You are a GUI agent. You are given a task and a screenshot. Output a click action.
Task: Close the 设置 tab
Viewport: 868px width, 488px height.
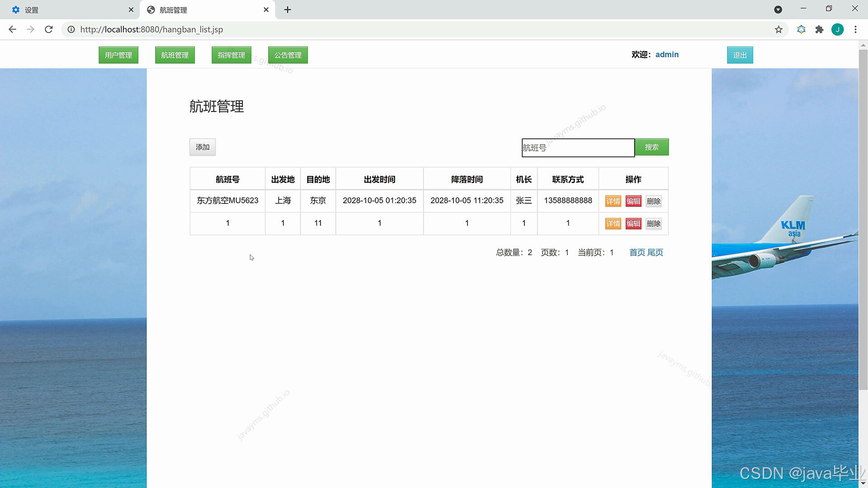[131, 9]
